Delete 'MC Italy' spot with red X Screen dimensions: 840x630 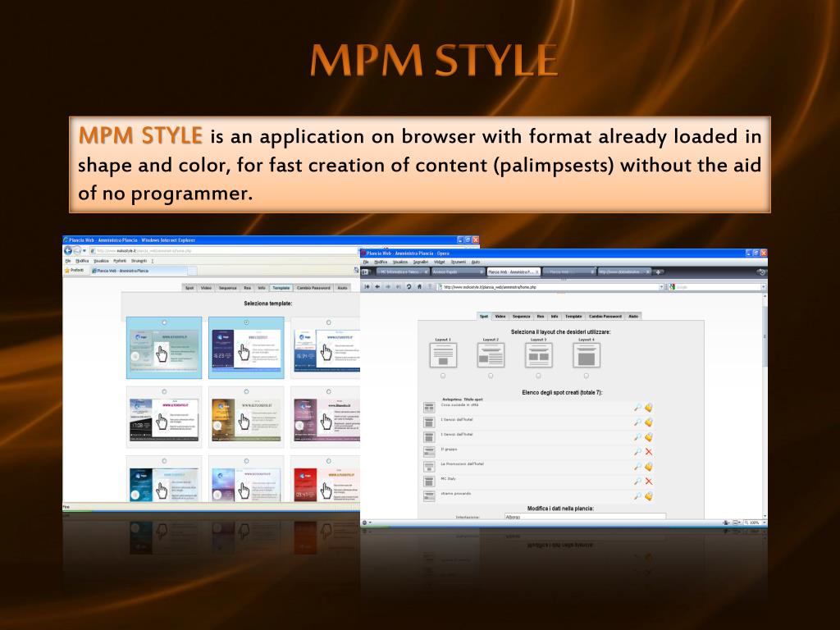pyautogui.click(x=649, y=481)
